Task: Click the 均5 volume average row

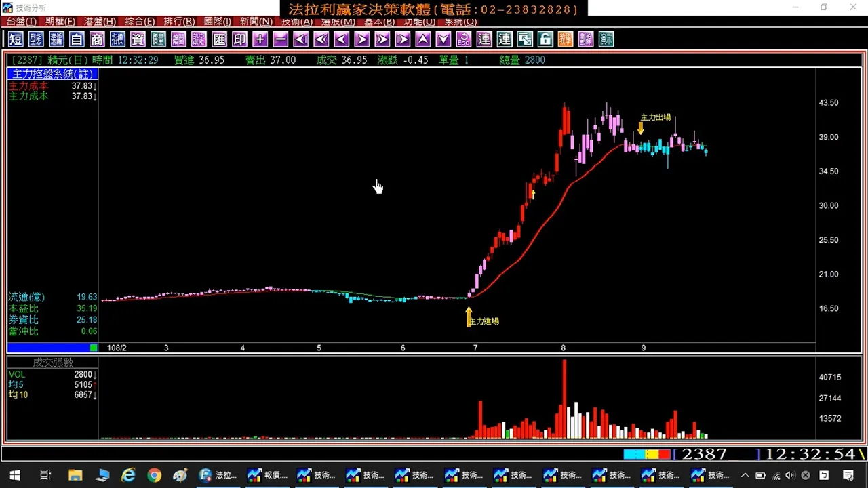Action: coord(52,384)
